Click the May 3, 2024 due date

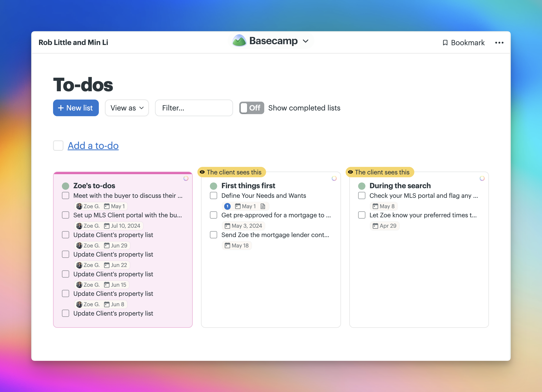click(247, 226)
